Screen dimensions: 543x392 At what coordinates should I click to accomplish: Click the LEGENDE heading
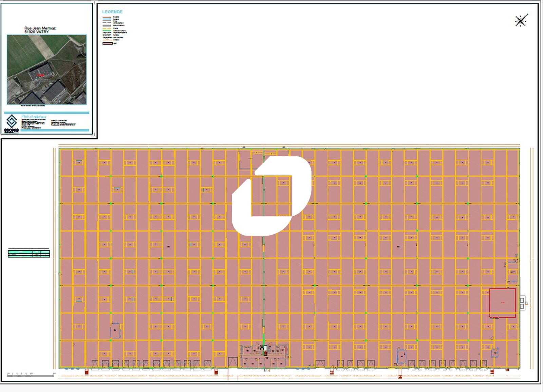(x=112, y=12)
